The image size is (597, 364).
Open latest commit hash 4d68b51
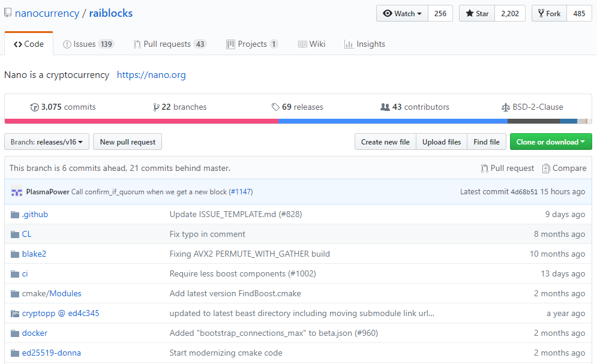[524, 192]
